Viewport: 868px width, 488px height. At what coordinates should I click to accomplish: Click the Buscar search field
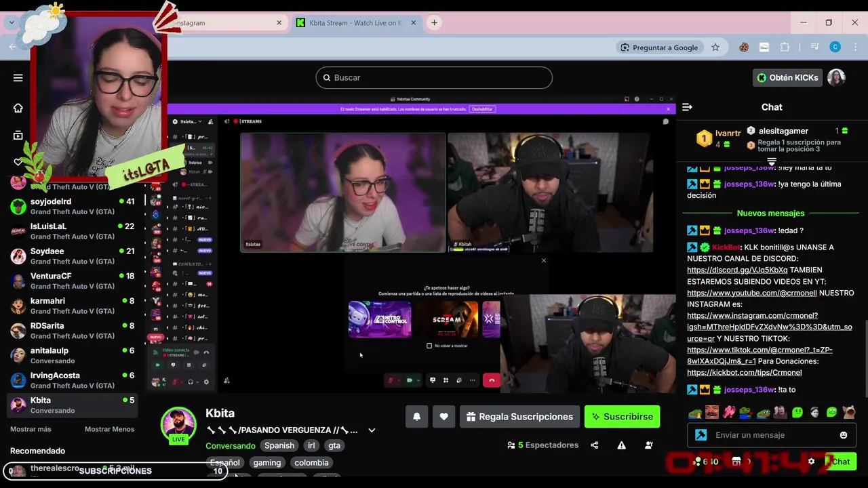[434, 78]
